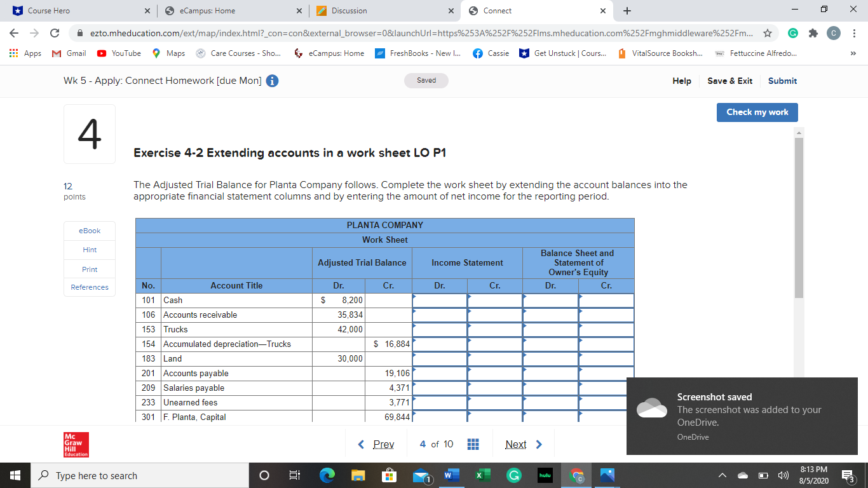Viewport: 868px width, 488px height.
Task: Open Task View on the taskbar
Action: coord(295,475)
